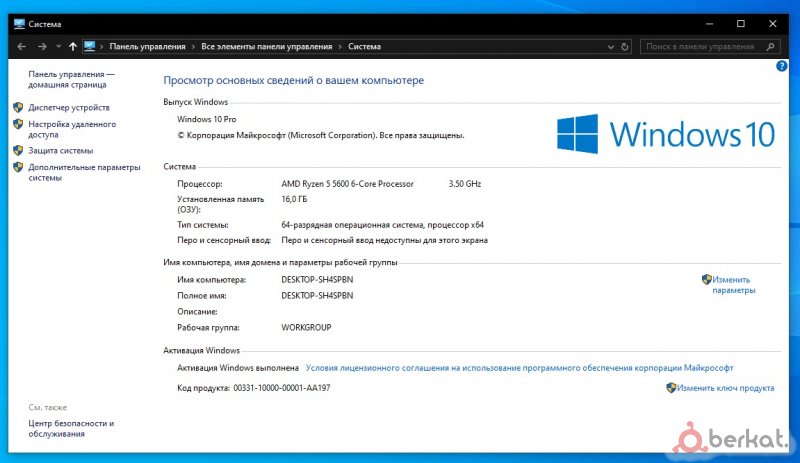Click the Активация Windows выполнена text
This screenshot has height=463, width=800.
(x=238, y=368)
